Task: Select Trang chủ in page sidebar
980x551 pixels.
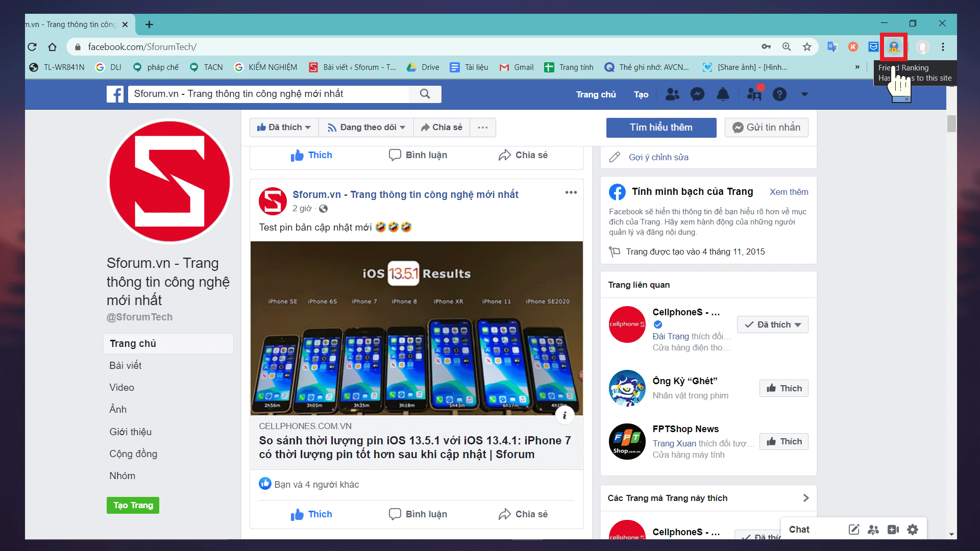Action: tap(168, 343)
